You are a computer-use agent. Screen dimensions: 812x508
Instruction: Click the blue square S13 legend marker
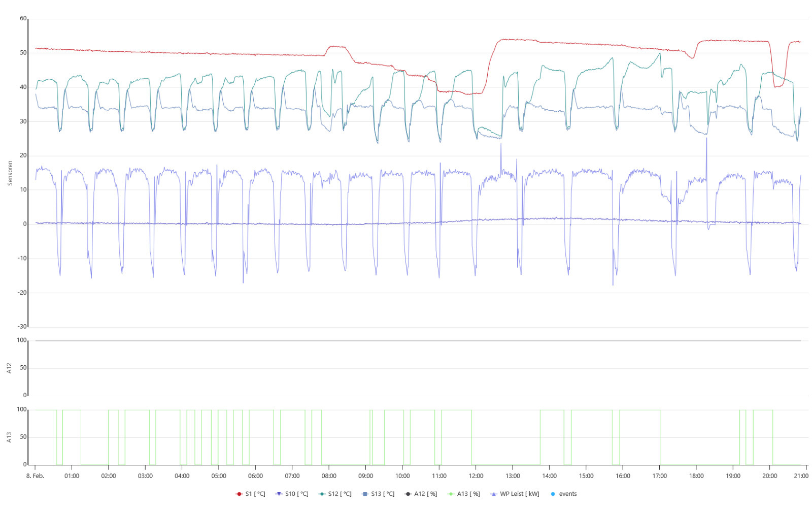tap(364, 494)
